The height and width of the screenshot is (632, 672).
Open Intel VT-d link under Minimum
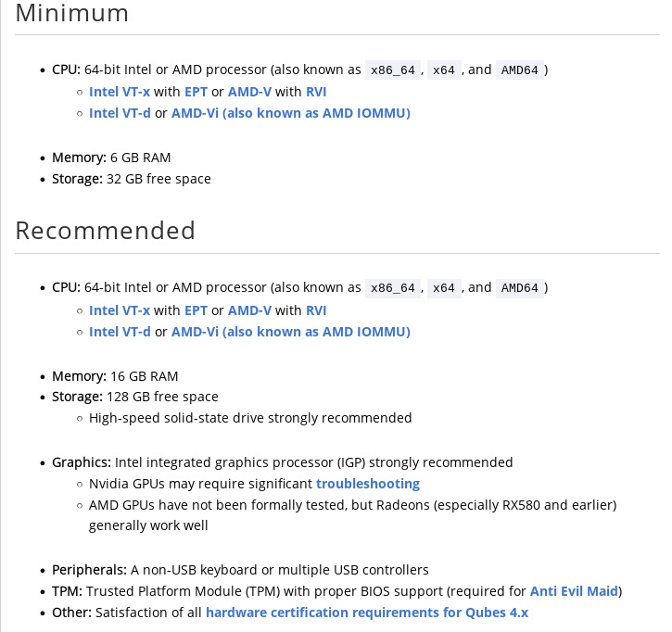[120, 113]
